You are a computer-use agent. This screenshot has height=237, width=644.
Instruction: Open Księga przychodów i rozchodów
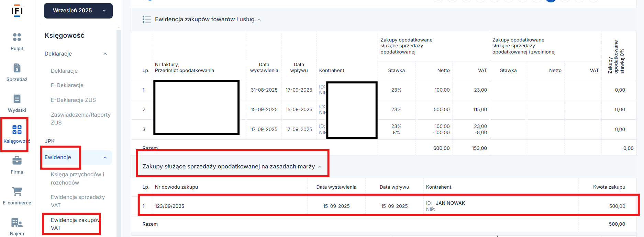[x=77, y=178]
